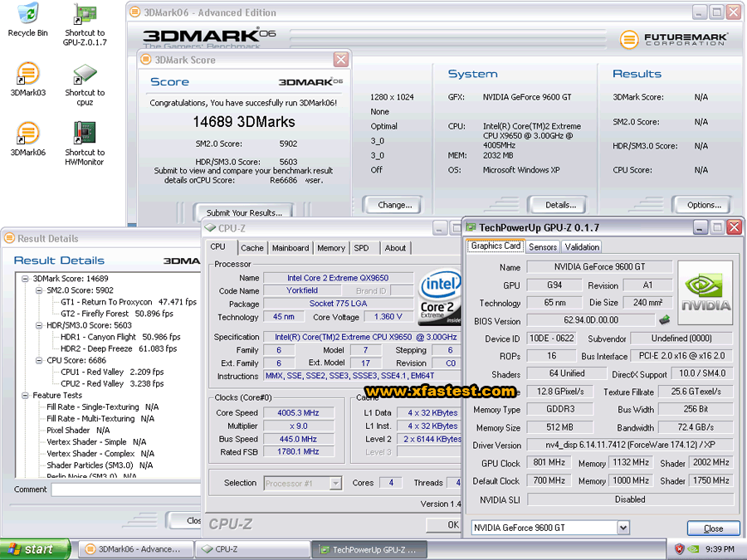Switch to 3DMark06 taskbar button
This screenshot has width=747, height=560.
coord(135,549)
